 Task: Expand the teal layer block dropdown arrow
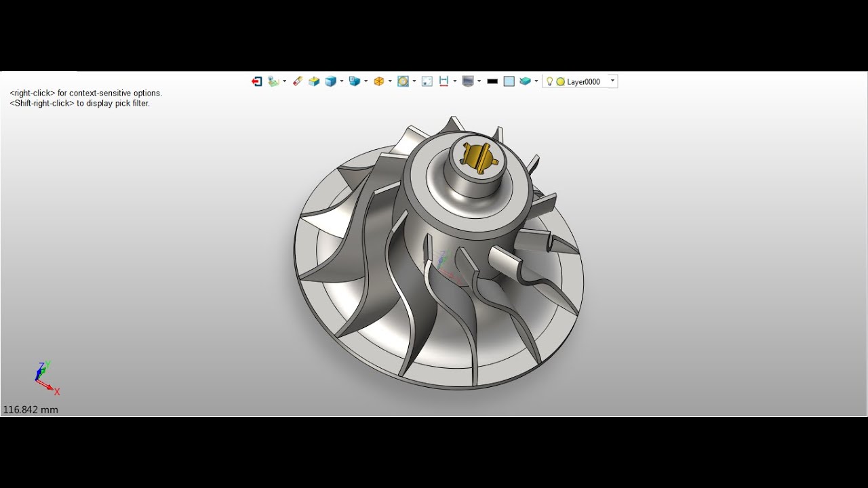[536, 81]
